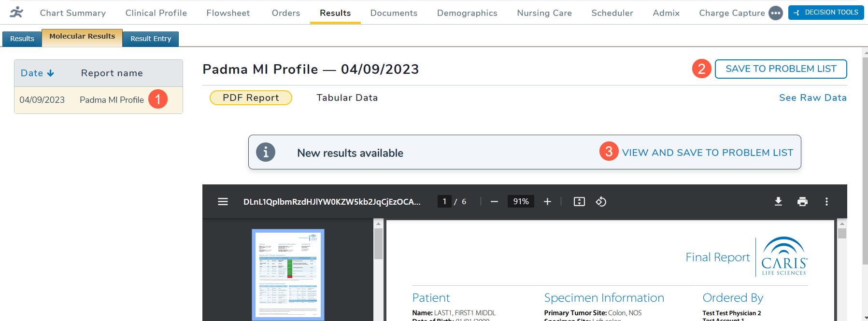Click the PDF zoom in plus icon
Image resolution: width=868 pixels, height=321 pixels.
pos(547,202)
